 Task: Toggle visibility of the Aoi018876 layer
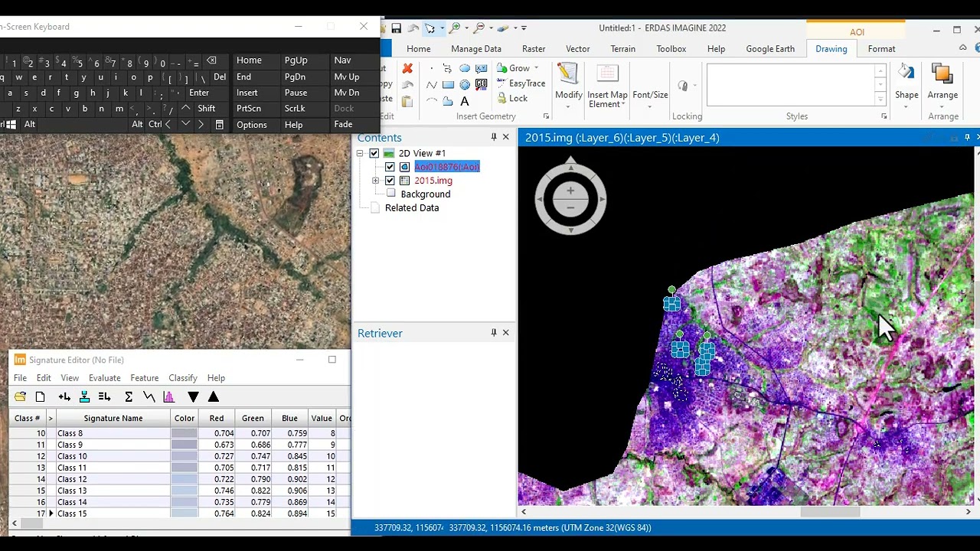[390, 167]
